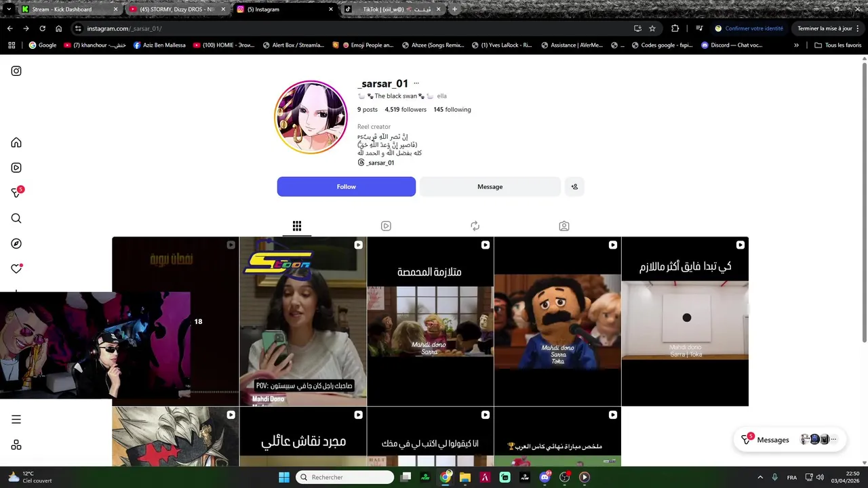View the profile picture of _sarsar_01
The width and height of the screenshot is (868, 488).
click(311, 117)
